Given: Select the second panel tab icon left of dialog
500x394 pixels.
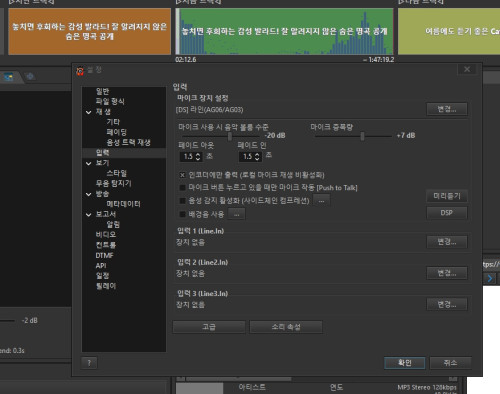Looking at the screenshot, I should point(30,77).
